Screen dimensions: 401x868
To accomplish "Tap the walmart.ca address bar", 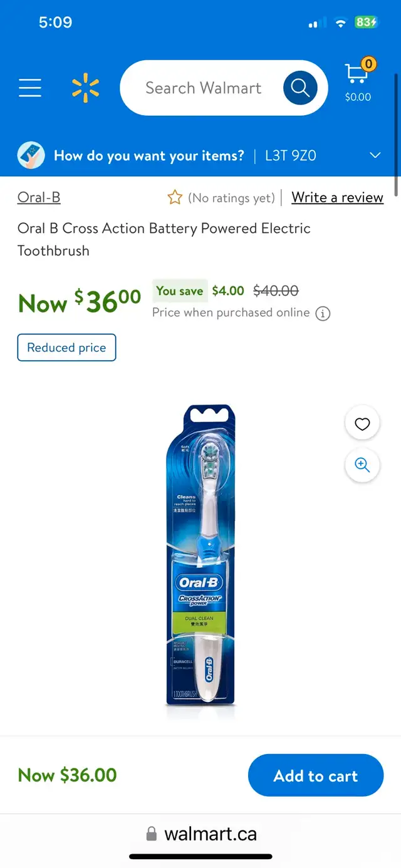I will 200,834.
